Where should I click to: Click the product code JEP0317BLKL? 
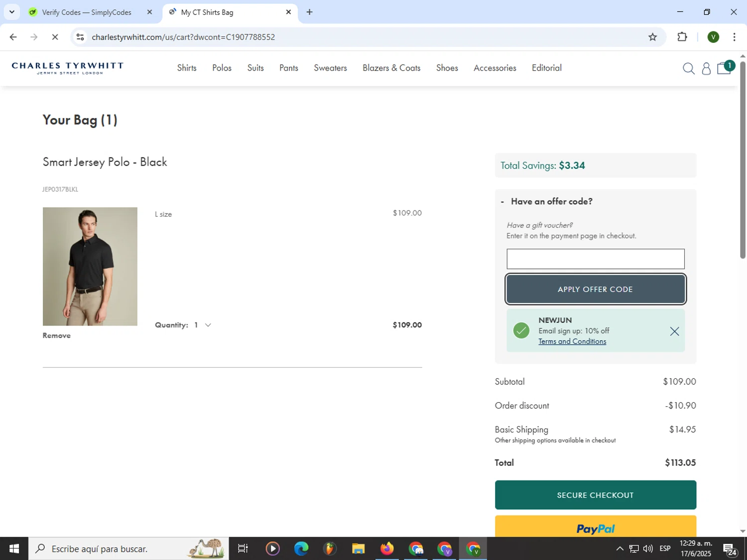pos(60,189)
